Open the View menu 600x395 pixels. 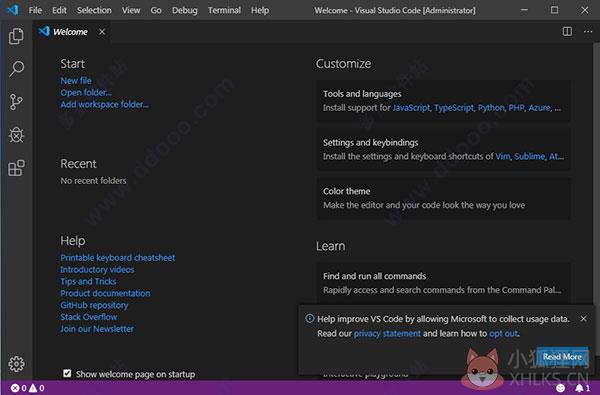[x=131, y=10]
